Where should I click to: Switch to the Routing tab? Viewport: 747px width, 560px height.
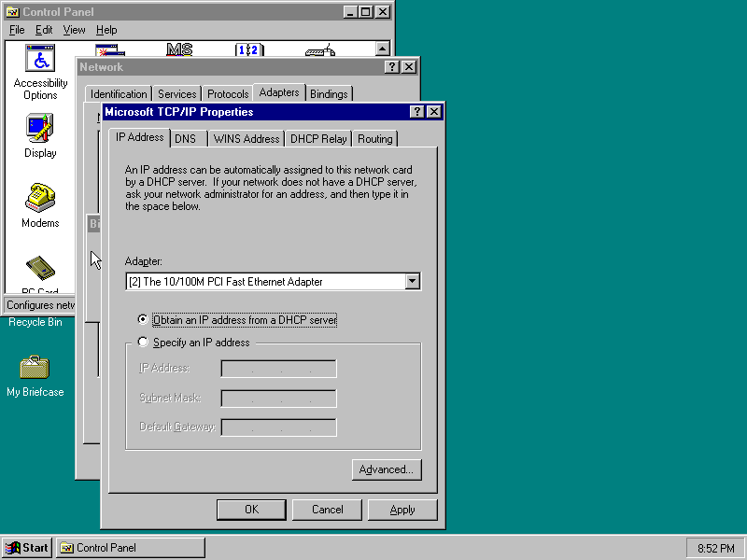tap(375, 138)
